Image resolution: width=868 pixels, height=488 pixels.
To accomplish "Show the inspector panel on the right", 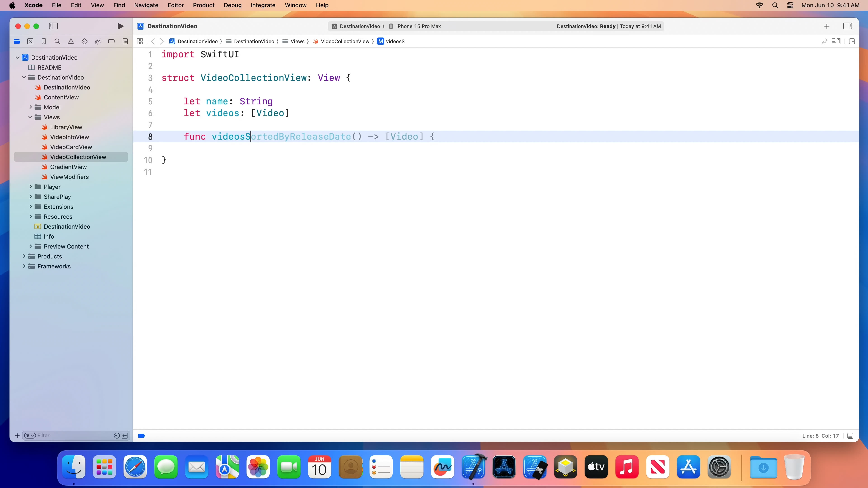I will 848,26.
